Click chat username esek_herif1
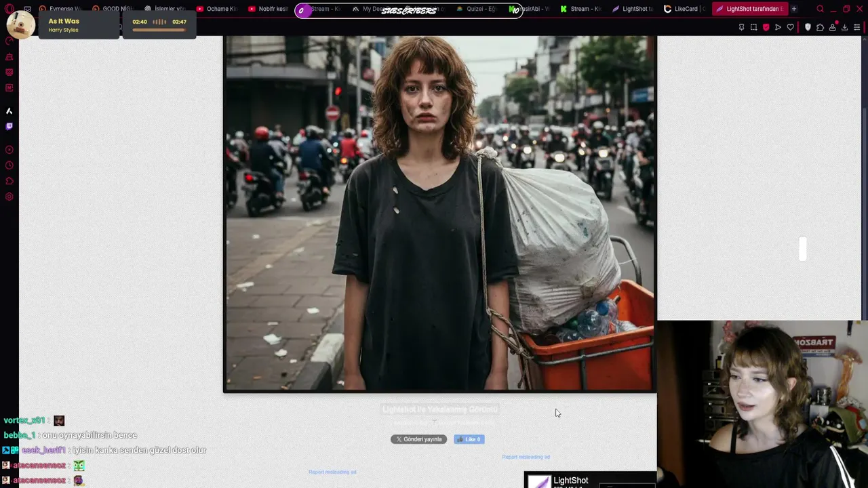 (43, 450)
